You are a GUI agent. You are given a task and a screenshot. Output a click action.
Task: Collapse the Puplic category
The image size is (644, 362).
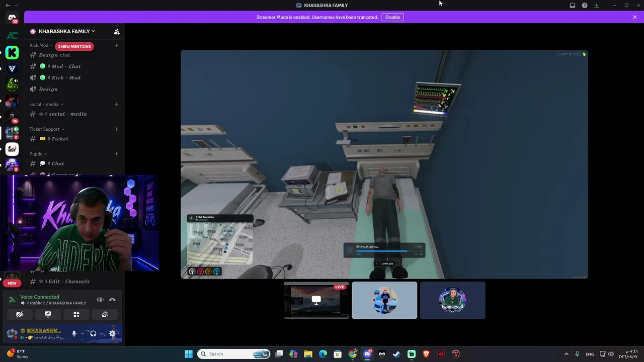(x=38, y=154)
